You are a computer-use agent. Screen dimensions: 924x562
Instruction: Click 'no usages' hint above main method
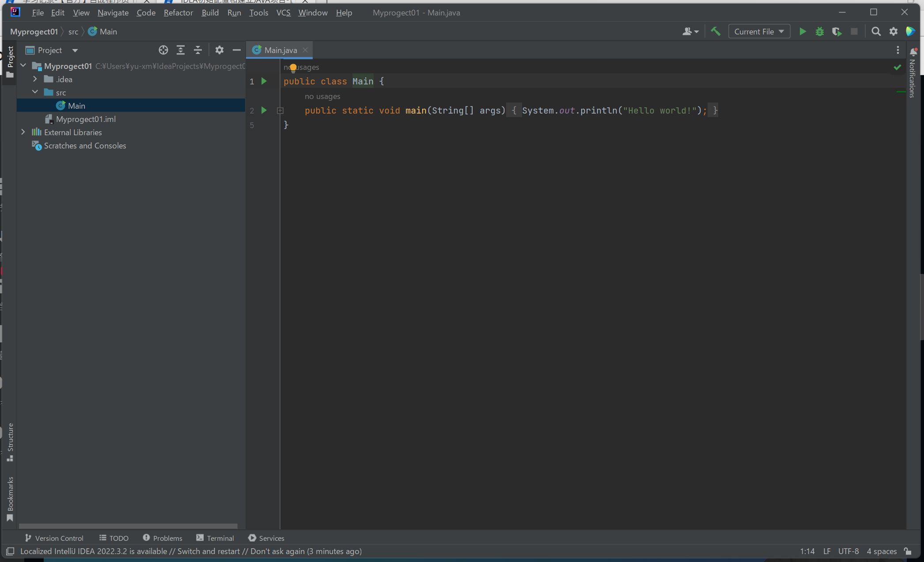point(322,96)
